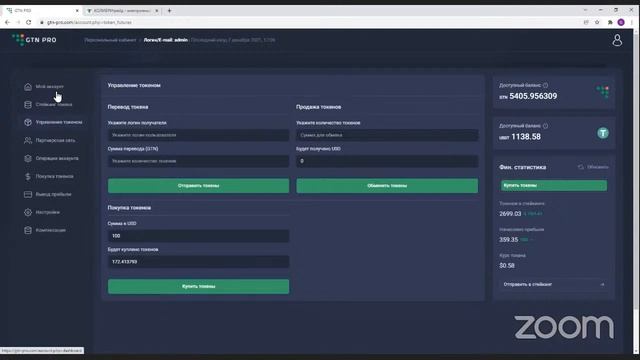Click the arrow icon on Отправить в стейкинг
The height and width of the screenshot is (360, 640).
coord(602,284)
